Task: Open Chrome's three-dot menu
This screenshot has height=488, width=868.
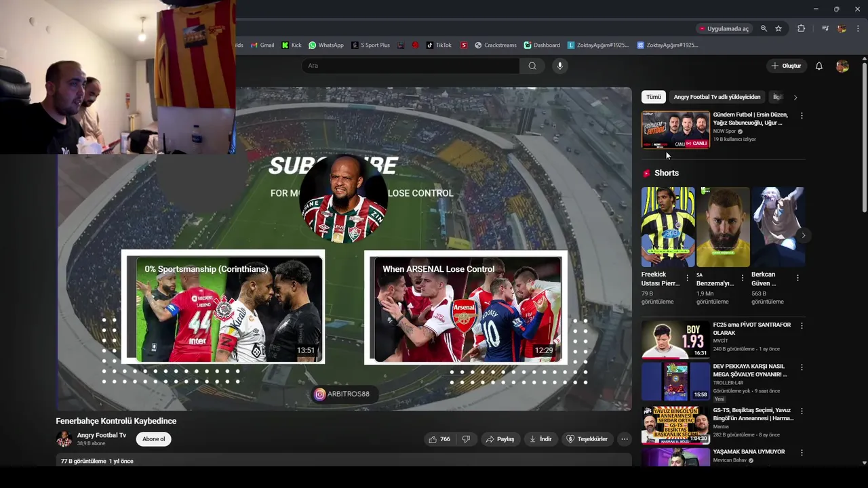Action: (x=859, y=28)
